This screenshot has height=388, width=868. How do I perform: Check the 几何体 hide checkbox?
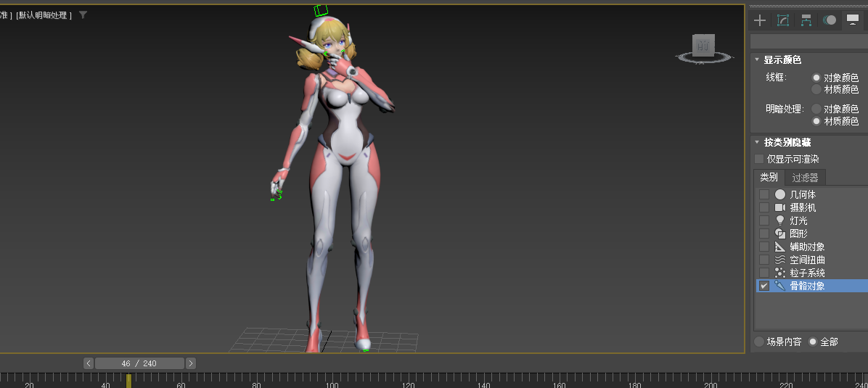[764, 194]
